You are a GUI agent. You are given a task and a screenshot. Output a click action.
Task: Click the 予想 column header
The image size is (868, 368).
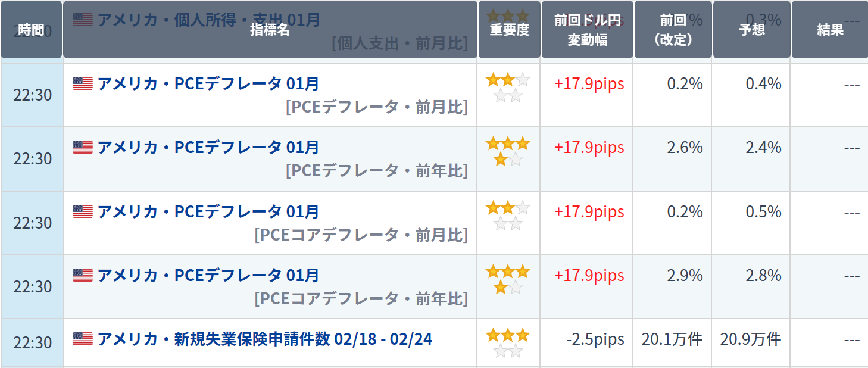pos(751,30)
